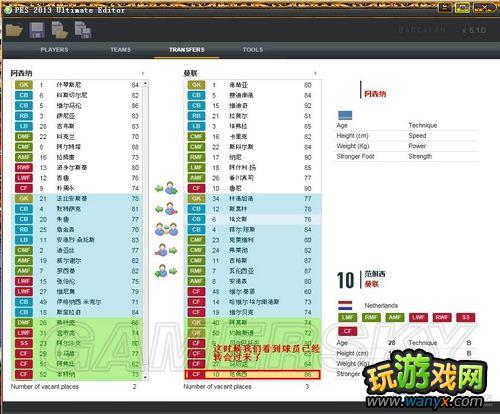Open the right team dropdown arrow
The image size is (500, 414).
315,73
